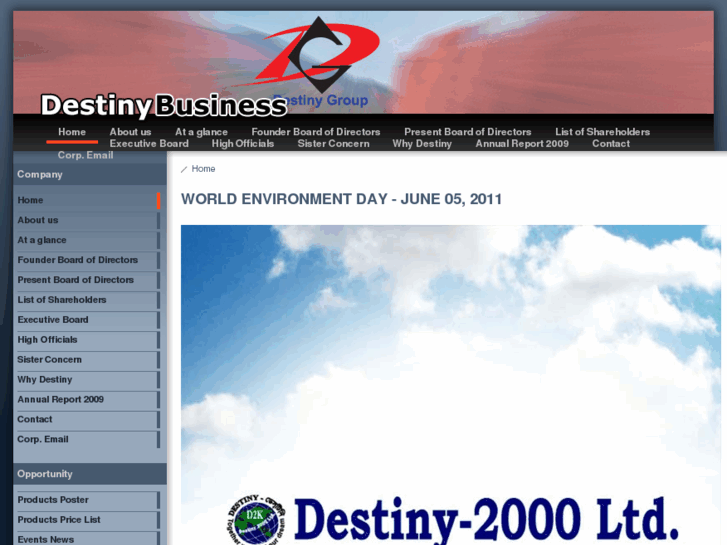Viewport: 727px width, 545px height.
Task: Select Founder Board of Directors in the sidebar
Action: coord(89,260)
